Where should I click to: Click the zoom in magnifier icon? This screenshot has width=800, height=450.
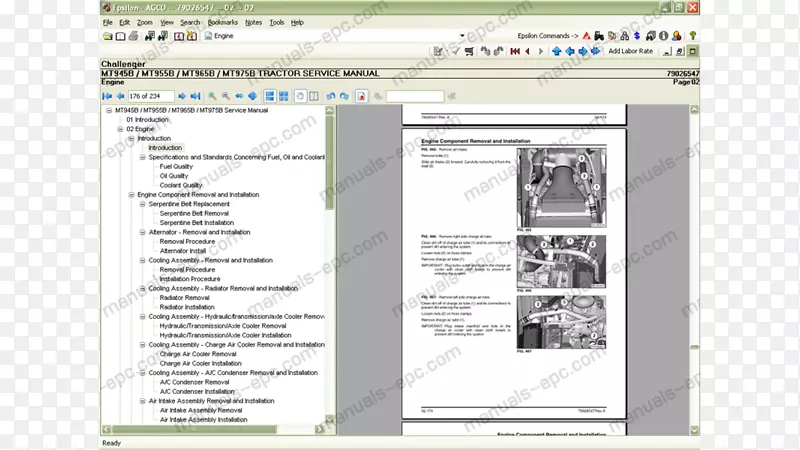click(212, 96)
